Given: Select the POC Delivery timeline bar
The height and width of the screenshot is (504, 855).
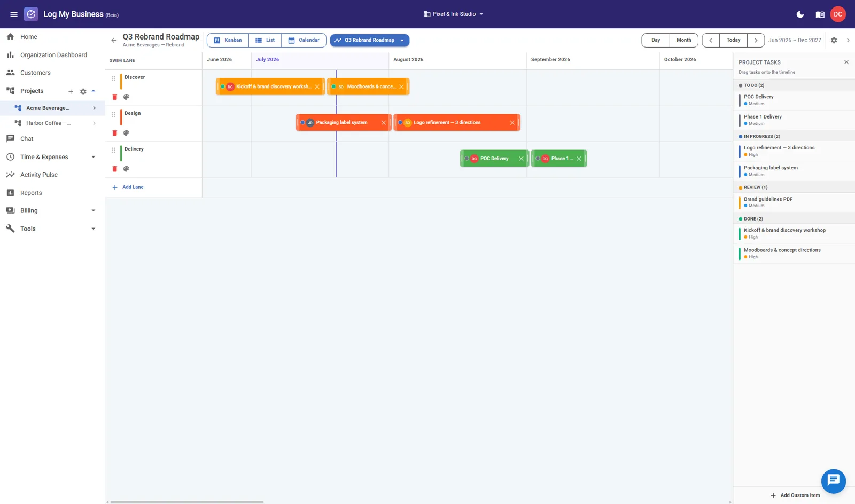Looking at the screenshot, I should click(x=494, y=159).
